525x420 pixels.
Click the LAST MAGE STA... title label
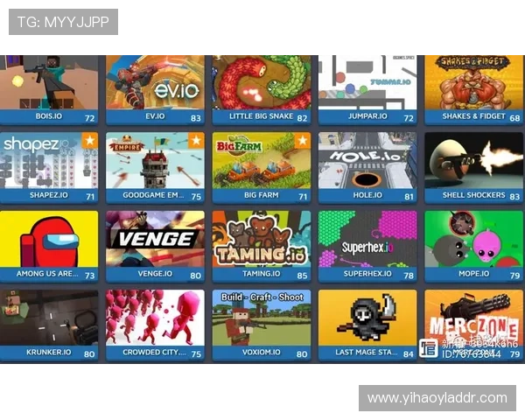[367, 353]
